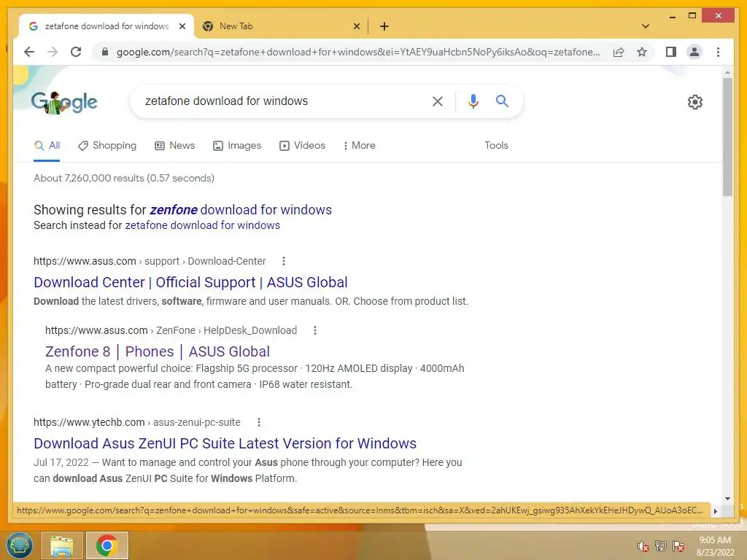
Task: Open the Windows Start button
Action: 19,545
